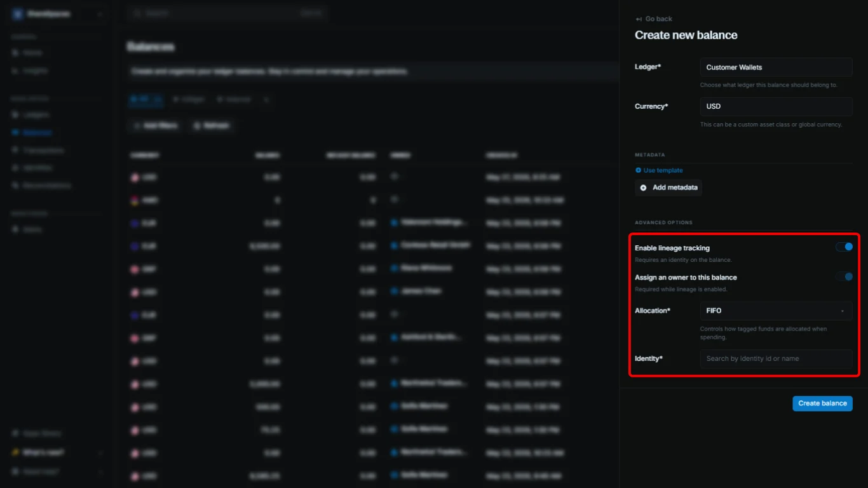Click the 'custom asset class or global currency' hint

pyautogui.click(x=771, y=125)
